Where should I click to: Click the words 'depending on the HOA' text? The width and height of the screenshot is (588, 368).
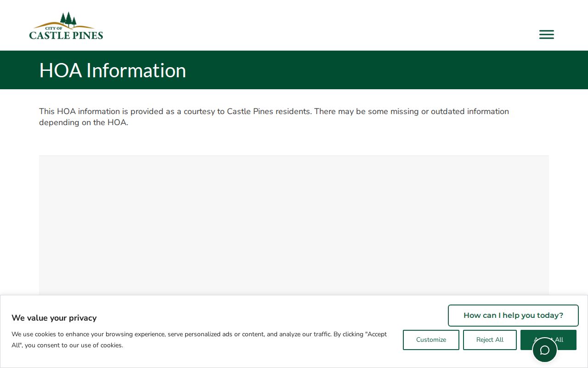83,122
